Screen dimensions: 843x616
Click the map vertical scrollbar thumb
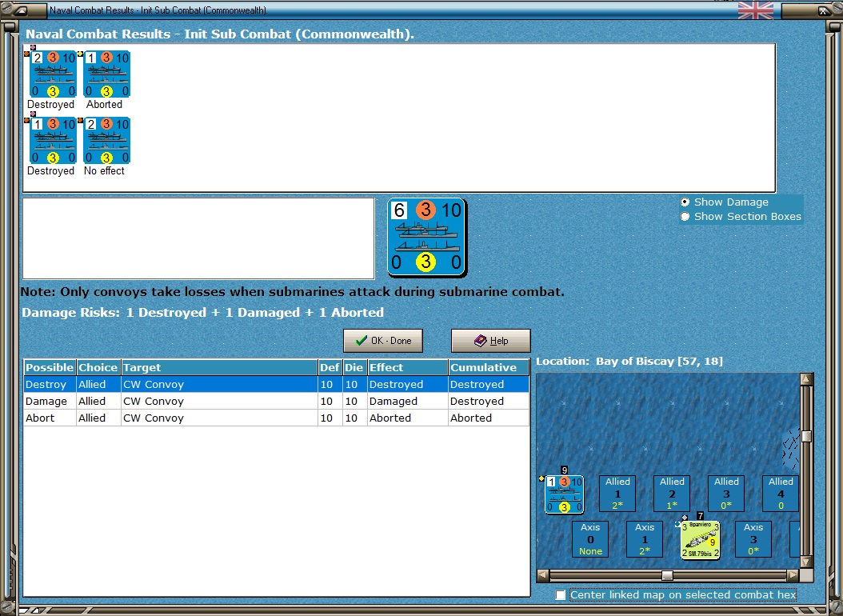(x=806, y=436)
